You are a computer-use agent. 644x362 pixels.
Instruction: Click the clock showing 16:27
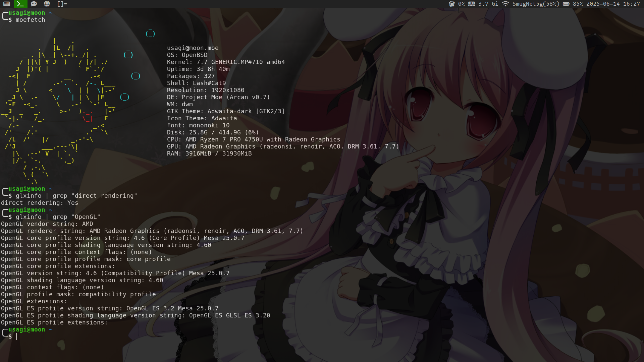point(631,4)
